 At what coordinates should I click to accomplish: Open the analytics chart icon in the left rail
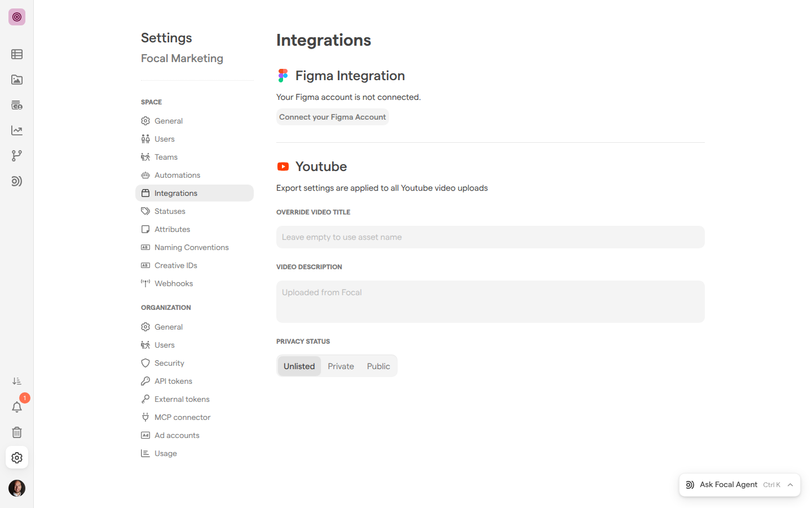(17, 130)
